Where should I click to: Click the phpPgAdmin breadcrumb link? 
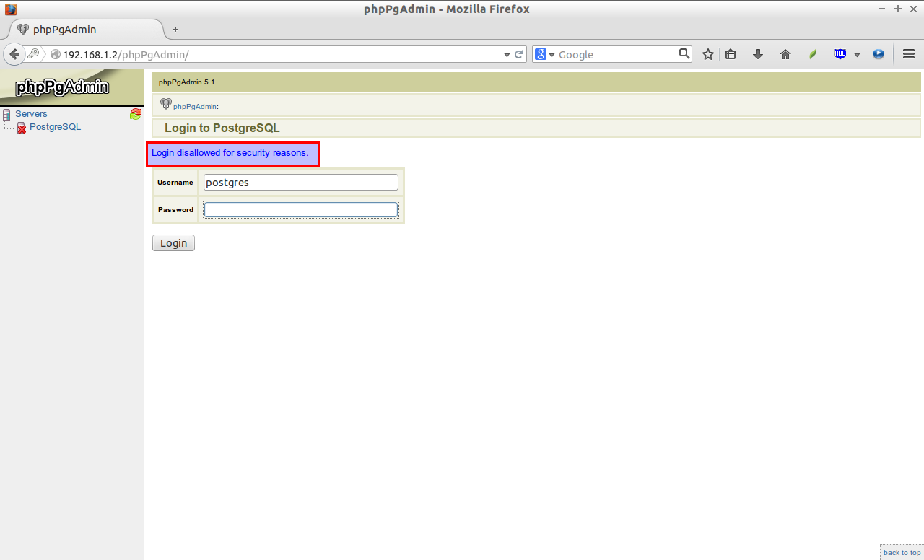tap(195, 106)
